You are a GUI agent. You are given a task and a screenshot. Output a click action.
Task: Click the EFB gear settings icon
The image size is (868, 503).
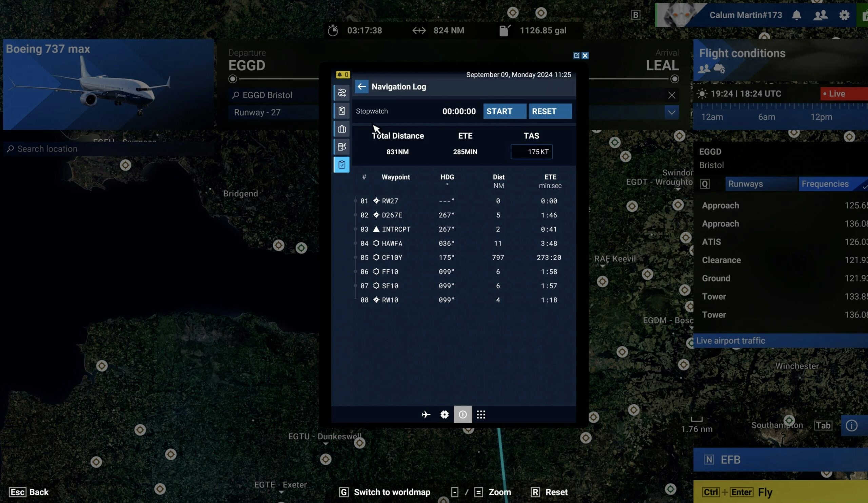[x=444, y=414]
